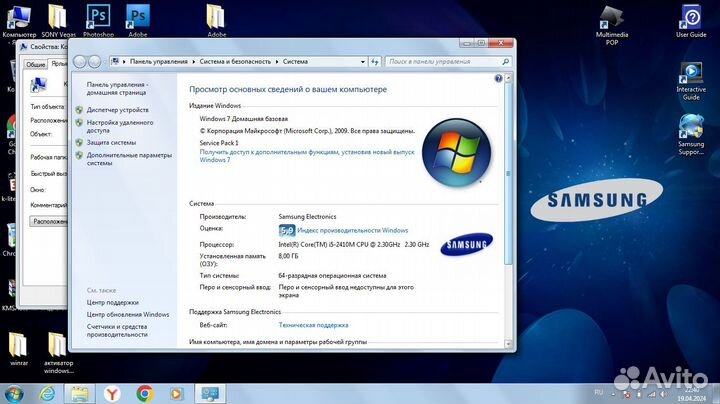The image size is (720, 404).
Task: Select the Windows 7 Домашняя базовая text
Action: [243, 119]
